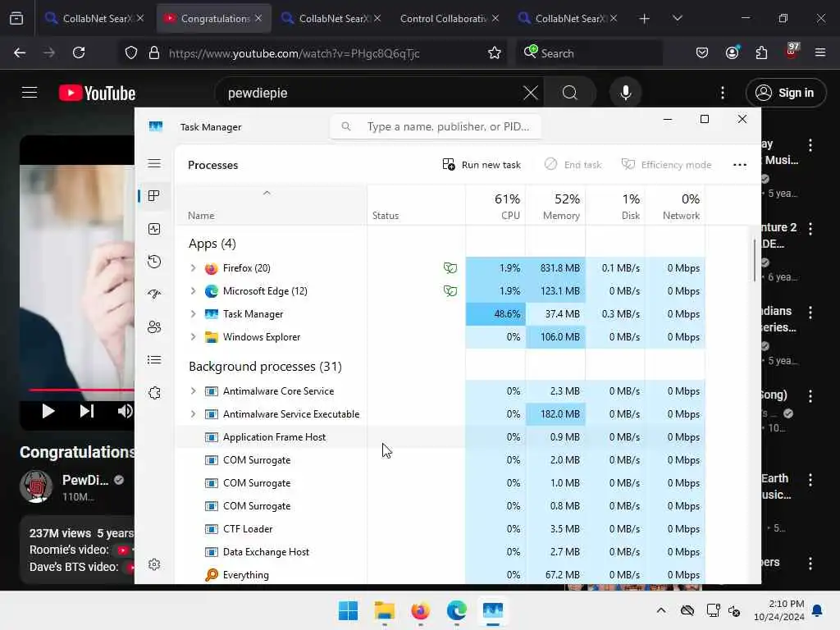Select Processes page icon in Task Manager sidebar

point(154,196)
